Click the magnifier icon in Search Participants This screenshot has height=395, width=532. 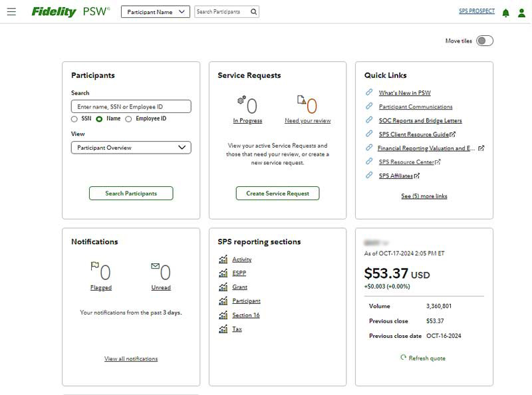tap(253, 12)
